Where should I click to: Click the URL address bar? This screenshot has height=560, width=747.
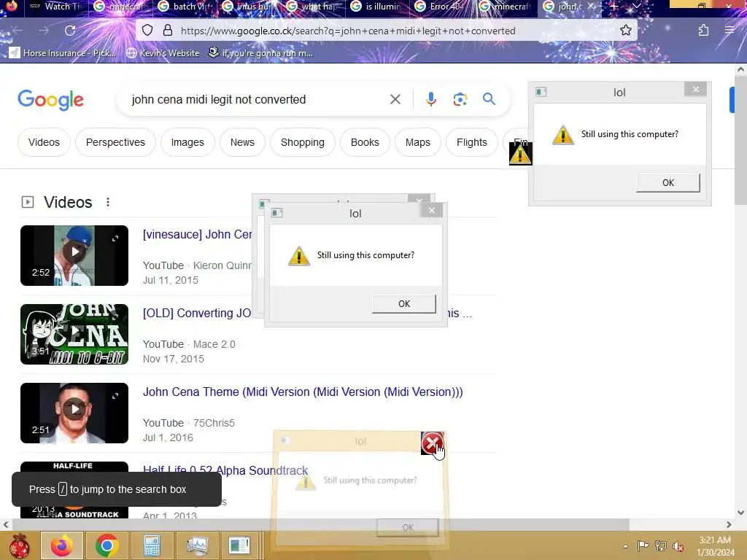tap(387, 31)
